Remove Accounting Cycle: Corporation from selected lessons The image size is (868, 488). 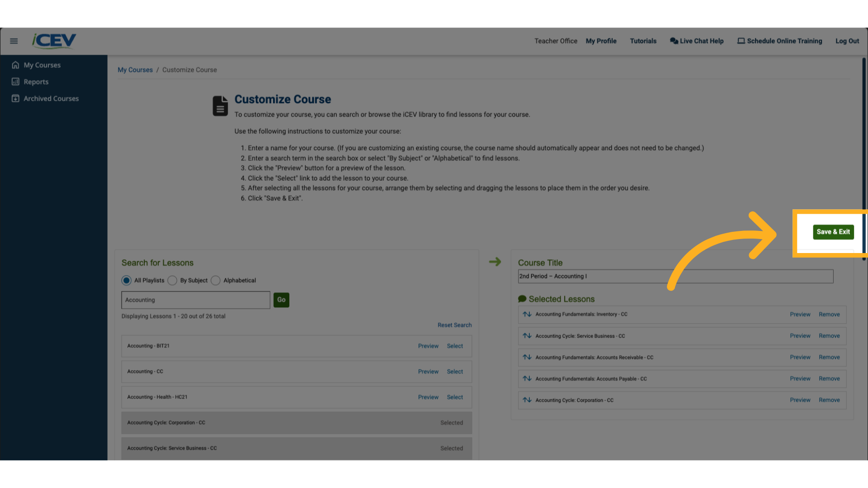(x=829, y=400)
